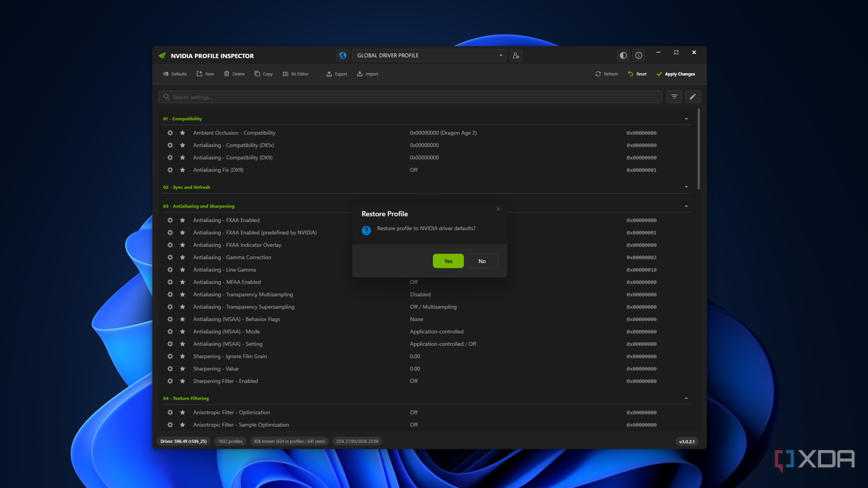Viewport: 868px width, 488px height.
Task: Open the info icon in title bar
Action: 639,55
